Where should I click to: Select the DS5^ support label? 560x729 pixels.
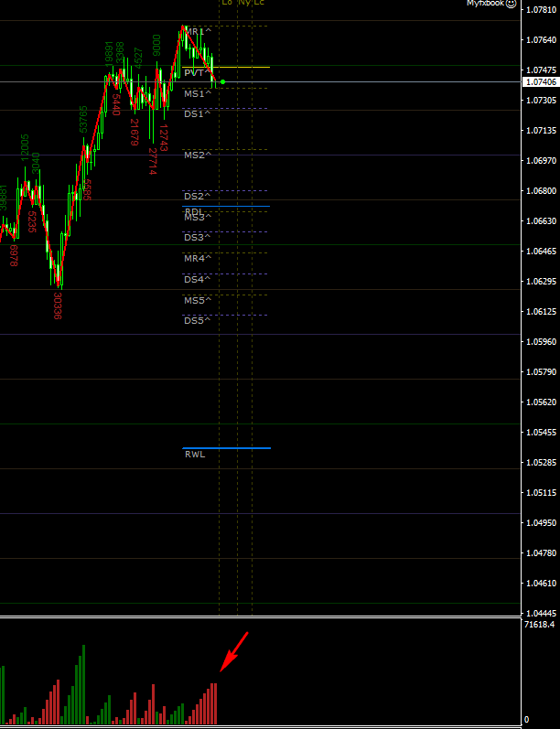coord(197,320)
